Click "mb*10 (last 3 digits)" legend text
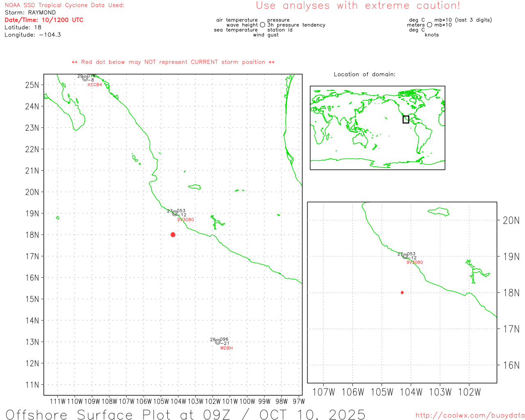Viewport: 525px width, 420px height. pos(463,20)
